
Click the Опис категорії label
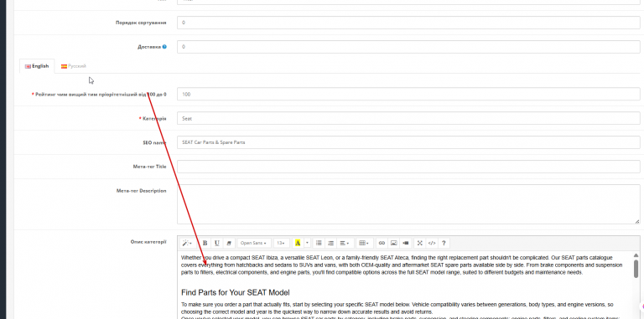tap(148, 242)
